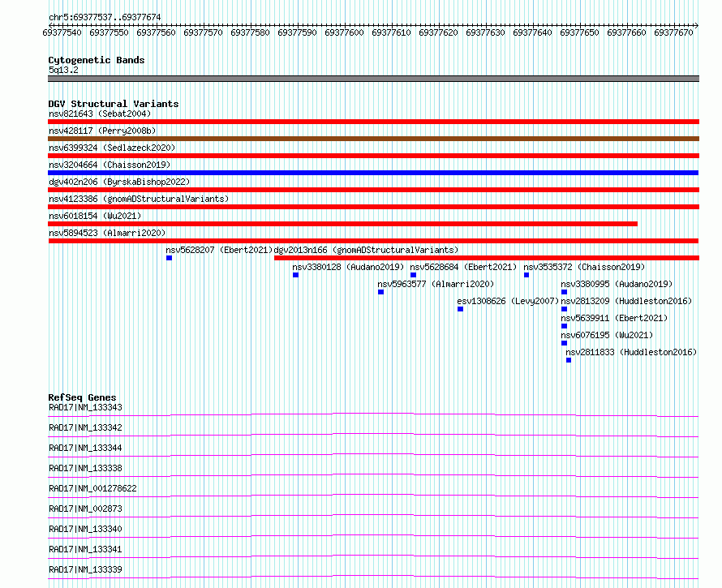Click RefSeq Genes track title
Viewport: 722px width, 588px height.
point(82,397)
